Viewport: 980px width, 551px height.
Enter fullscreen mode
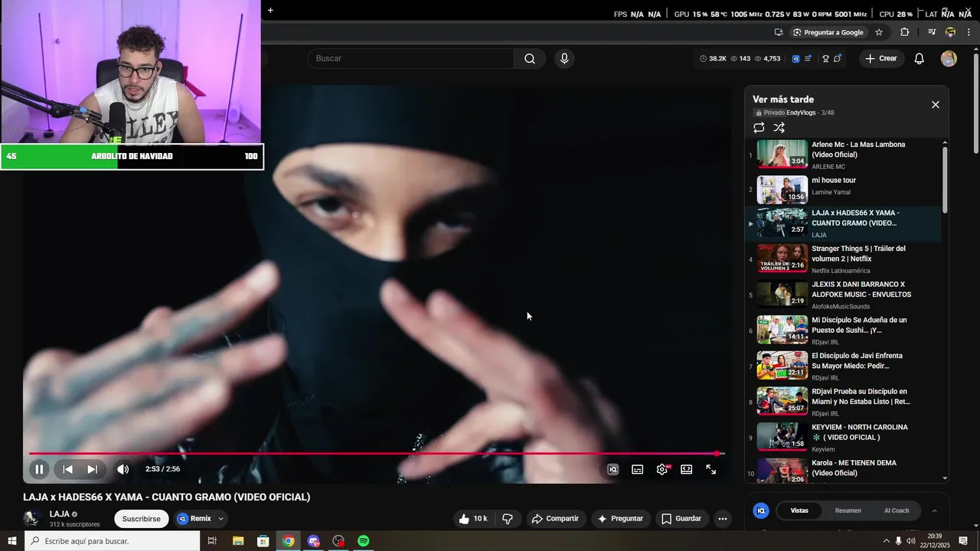point(711,470)
